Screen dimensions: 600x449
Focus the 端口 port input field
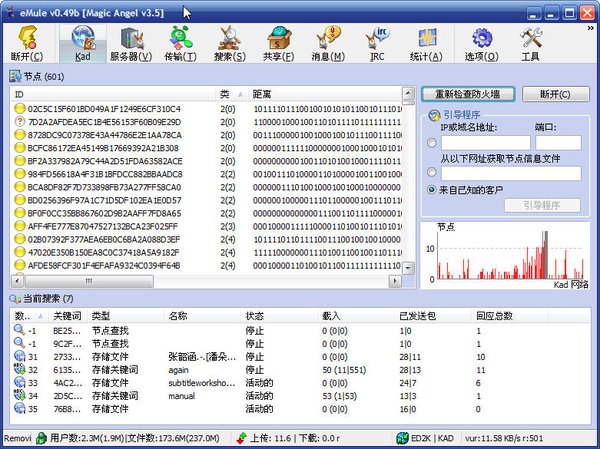(x=558, y=143)
